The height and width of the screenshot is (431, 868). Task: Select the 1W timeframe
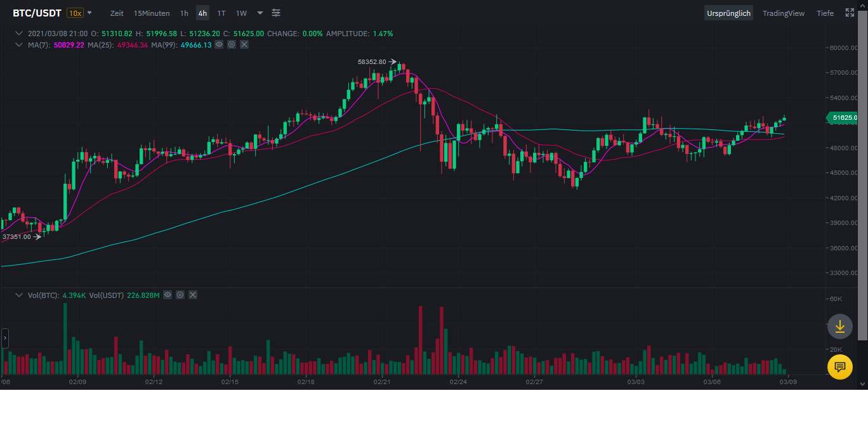click(241, 13)
